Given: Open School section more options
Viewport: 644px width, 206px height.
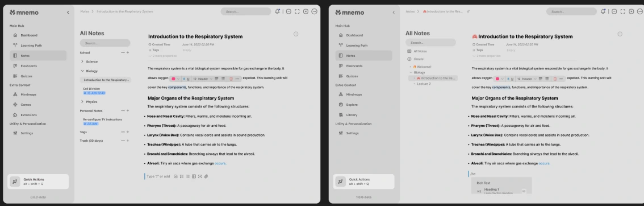Looking at the screenshot, I should [123, 52].
